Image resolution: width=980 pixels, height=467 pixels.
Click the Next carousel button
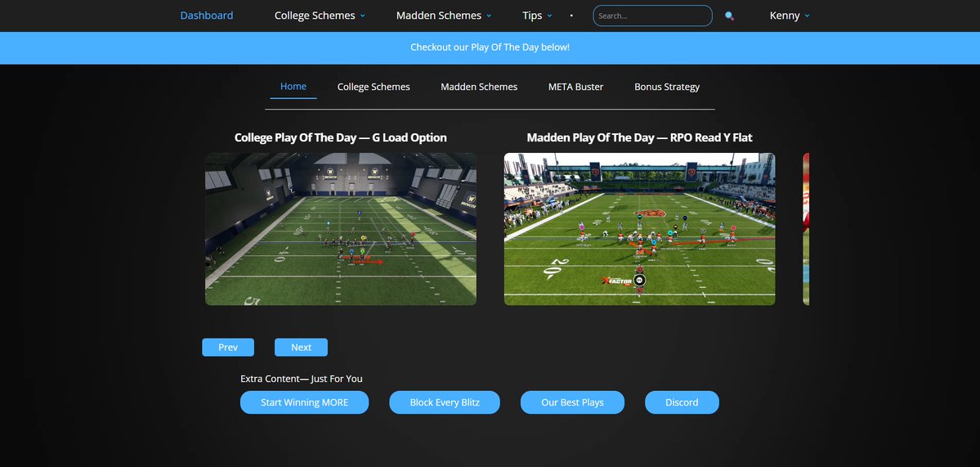(x=302, y=347)
